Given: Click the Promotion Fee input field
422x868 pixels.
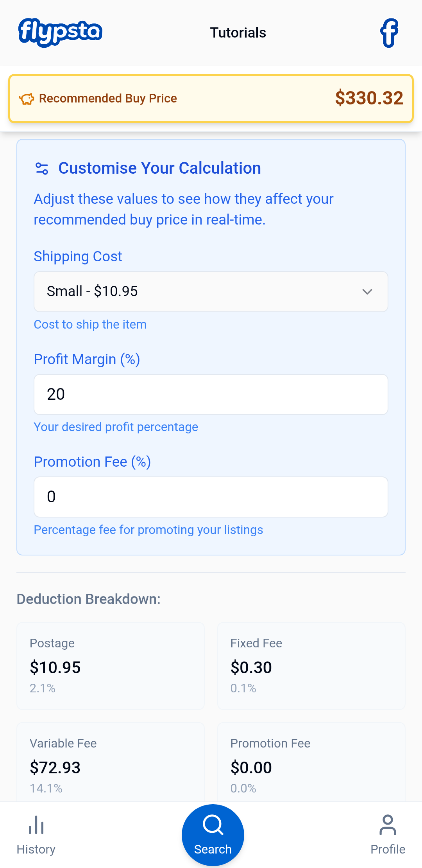Looking at the screenshot, I should click(211, 497).
